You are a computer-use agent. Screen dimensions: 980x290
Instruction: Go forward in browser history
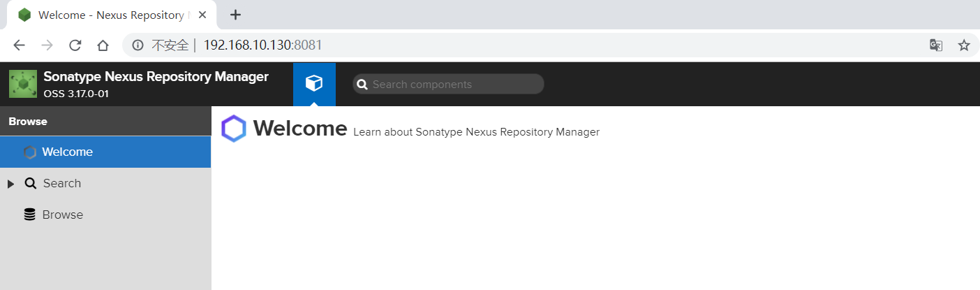coord(47,45)
